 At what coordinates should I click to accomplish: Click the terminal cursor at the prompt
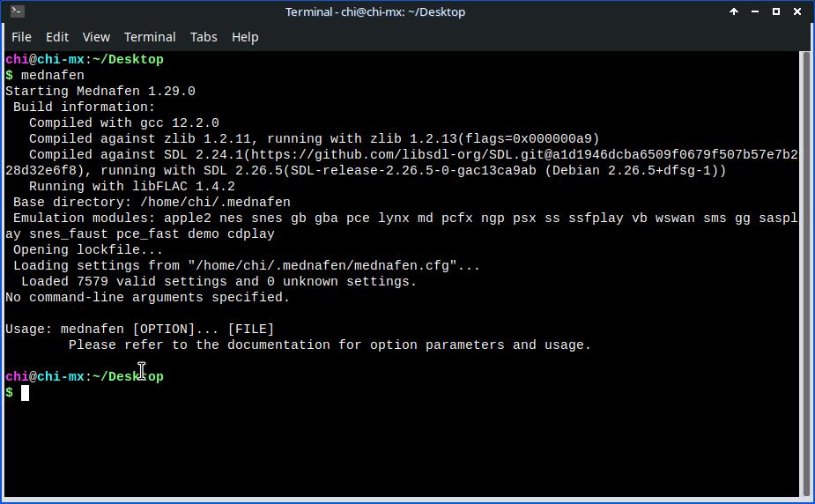[x=25, y=393]
